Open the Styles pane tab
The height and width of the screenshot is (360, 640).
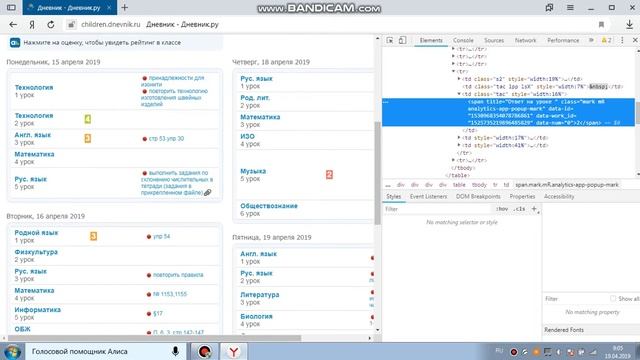(393, 196)
